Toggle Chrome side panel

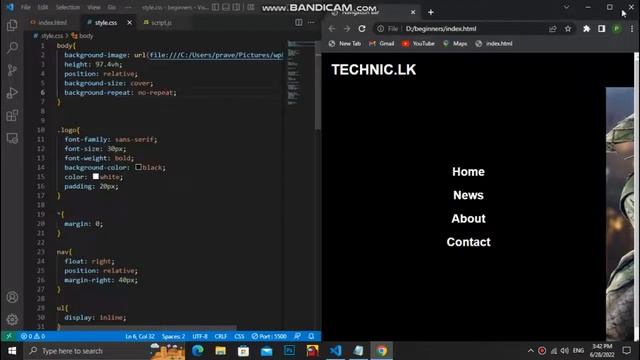(602, 29)
